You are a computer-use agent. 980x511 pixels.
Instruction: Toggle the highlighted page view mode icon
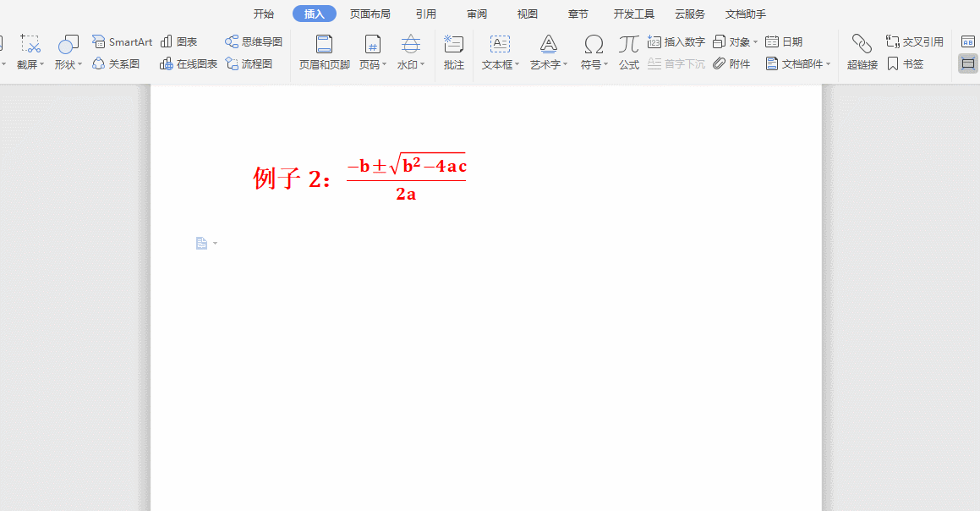tap(969, 62)
